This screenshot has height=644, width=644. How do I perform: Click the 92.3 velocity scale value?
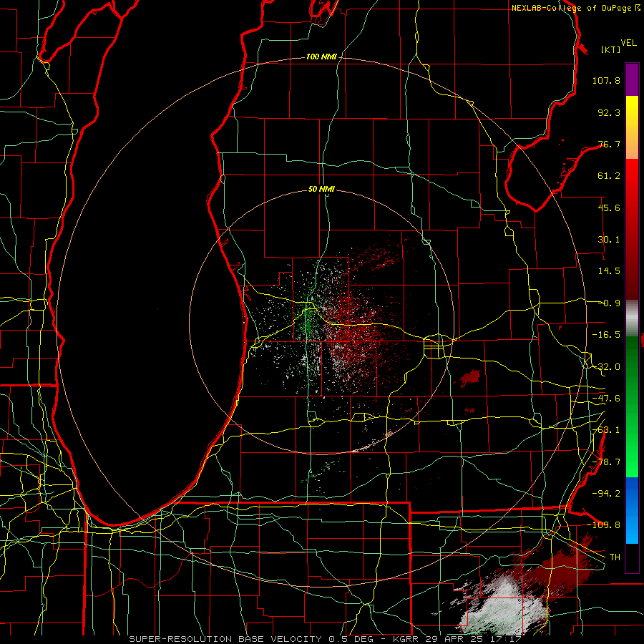[609, 112]
